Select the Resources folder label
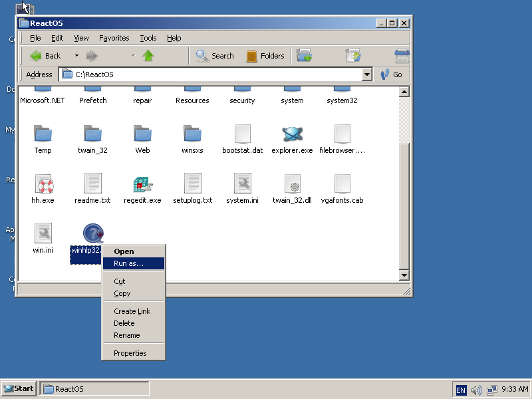Screen dimensions: 532x399 [192, 100]
